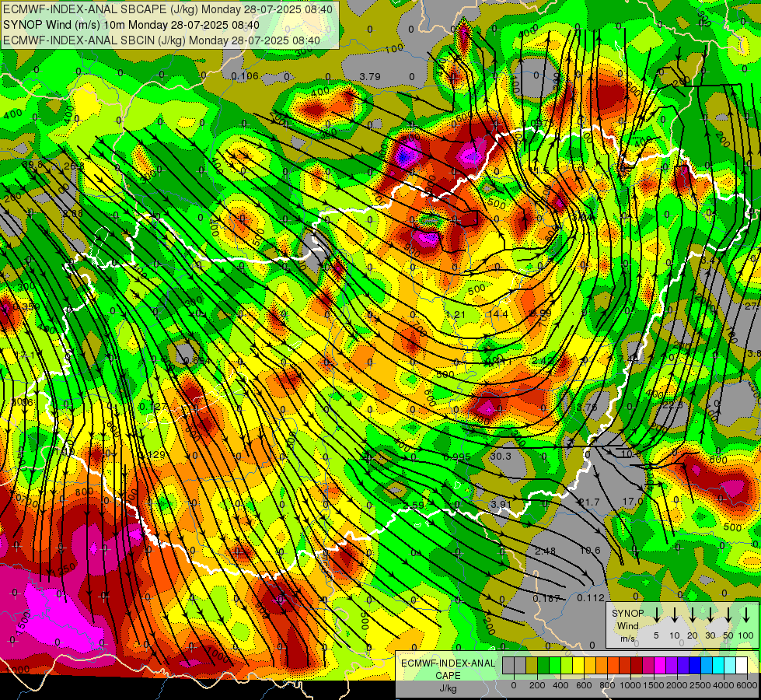Click the SBCIN title line at the top
This screenshot has height=700, width=761.
click(162, 40)
